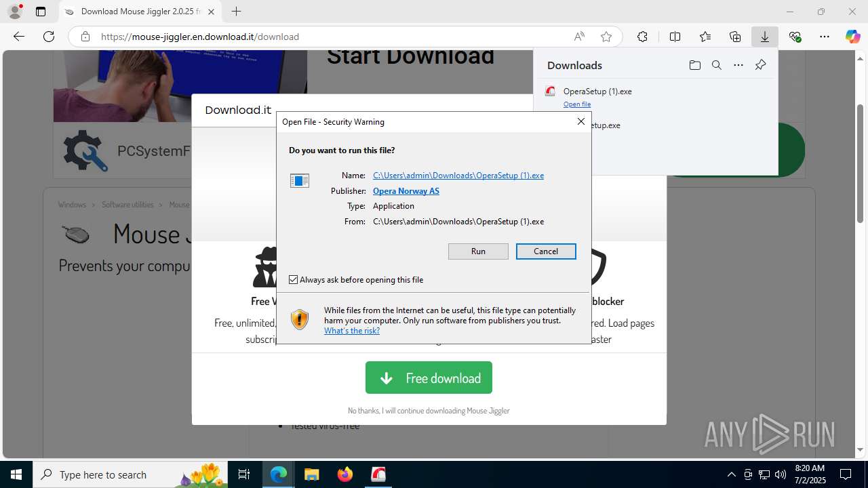Image resolution: width=868 pixels, height=488 pixels.
Task: Click Open file link under OperaSetup (1).exe
Action: tap(577, 104)
